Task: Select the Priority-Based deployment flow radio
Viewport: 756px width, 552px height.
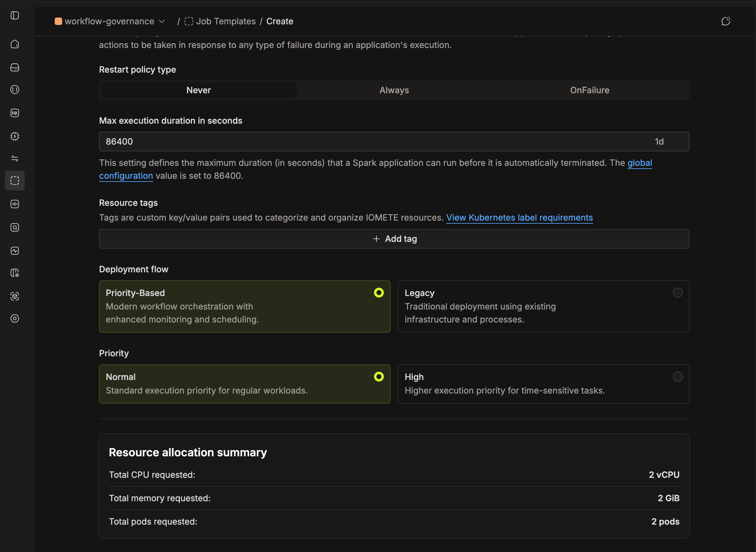Action: click(379, 293)
